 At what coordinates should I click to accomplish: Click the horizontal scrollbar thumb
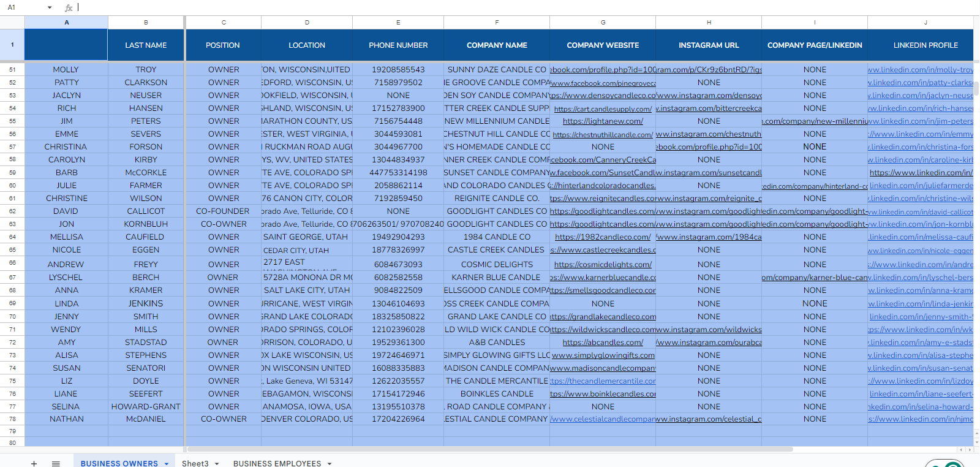tap(490, 449)
